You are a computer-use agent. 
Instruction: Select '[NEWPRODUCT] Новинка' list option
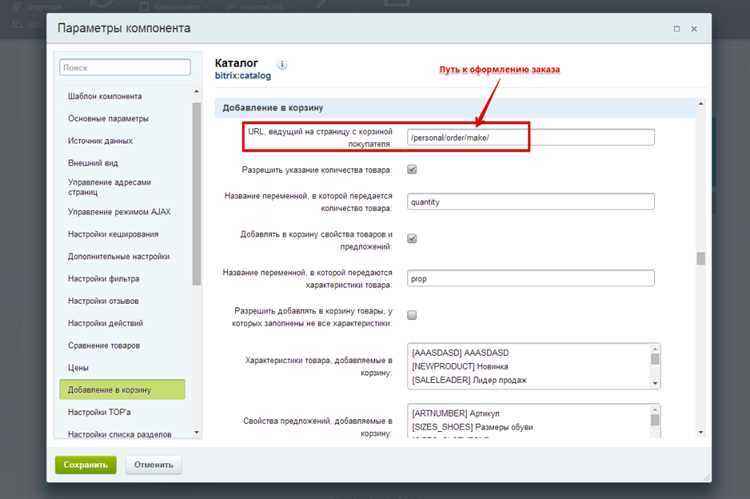pyautogui.click(x=460, y=366)
